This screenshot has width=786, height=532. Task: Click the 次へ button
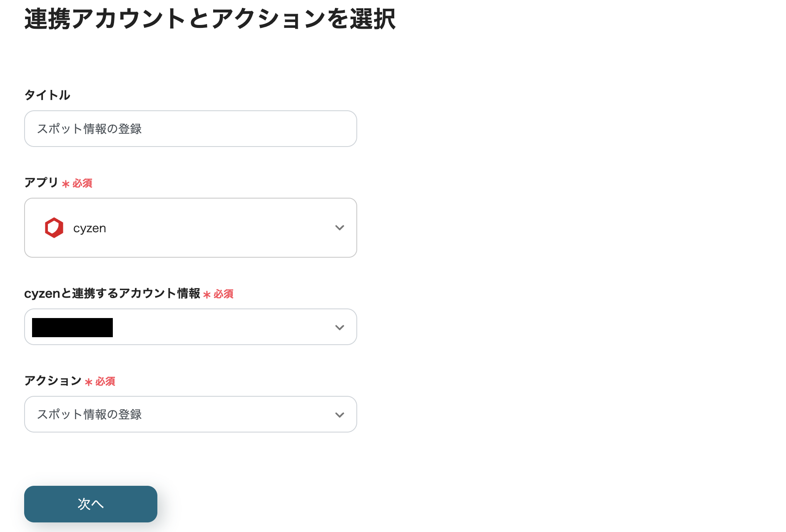[x=90, y=504]
